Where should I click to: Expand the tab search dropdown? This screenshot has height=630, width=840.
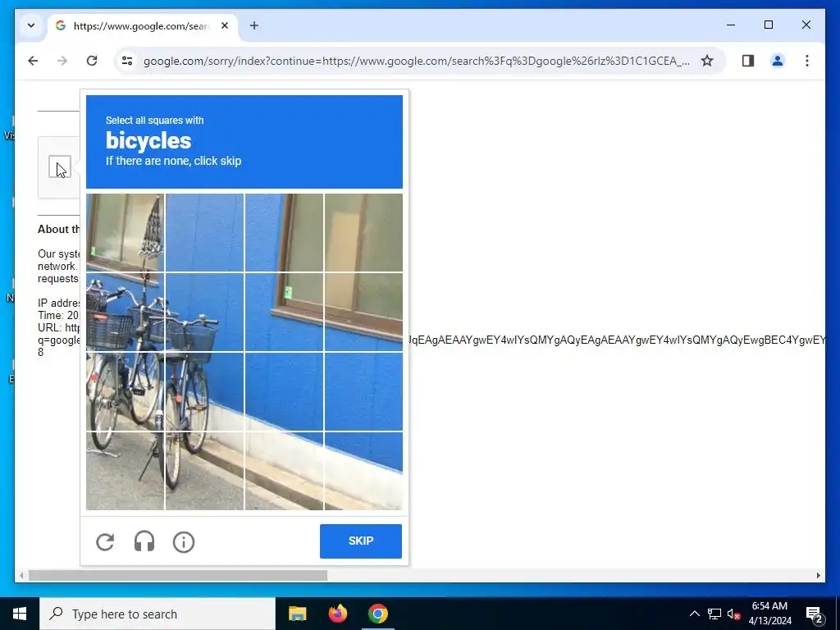pos(31,25)
